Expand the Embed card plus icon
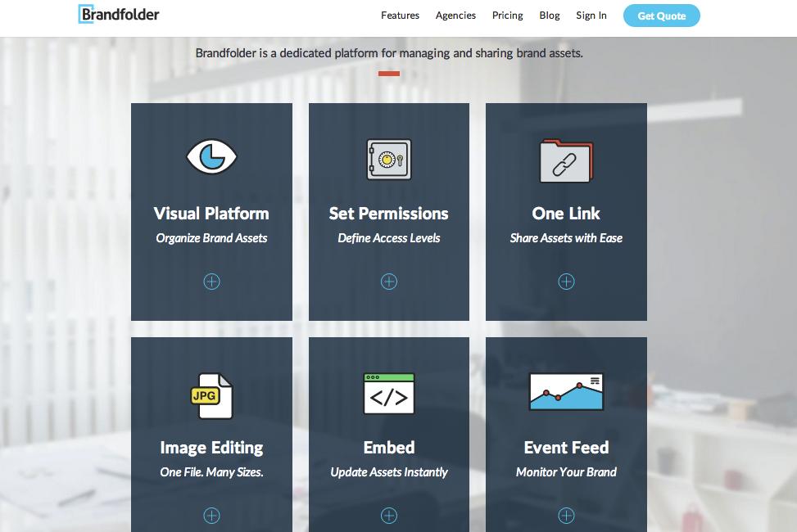The image size is (797, 532). coord(389,516)
